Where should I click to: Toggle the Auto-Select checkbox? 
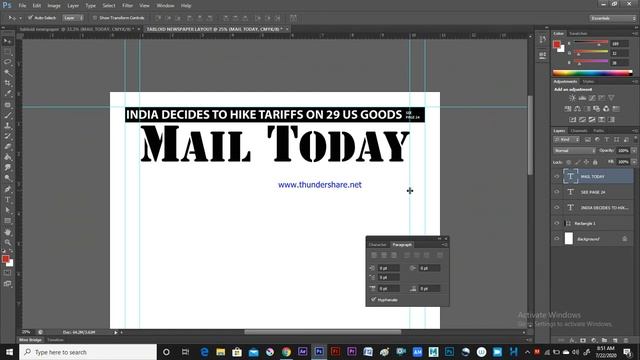[30, 18]
